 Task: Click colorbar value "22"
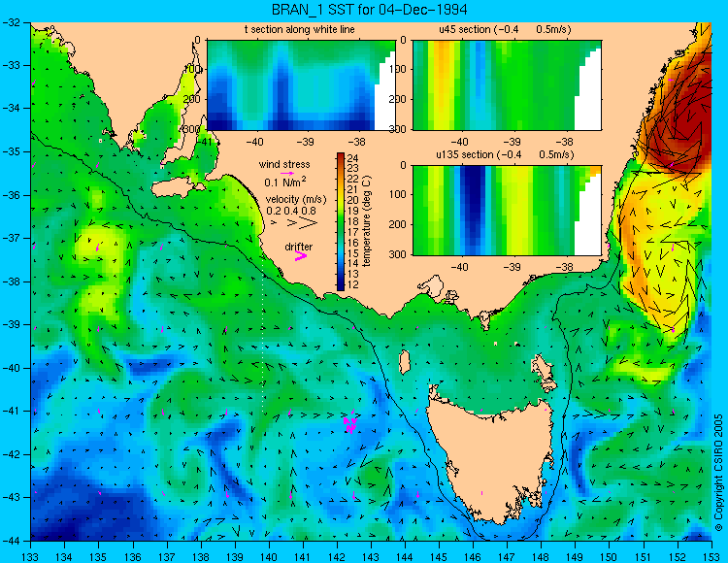point(353,179)
